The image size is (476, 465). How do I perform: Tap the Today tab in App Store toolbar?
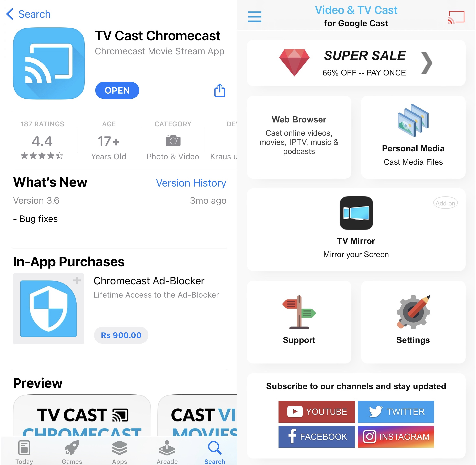click(x=24, y=451)
